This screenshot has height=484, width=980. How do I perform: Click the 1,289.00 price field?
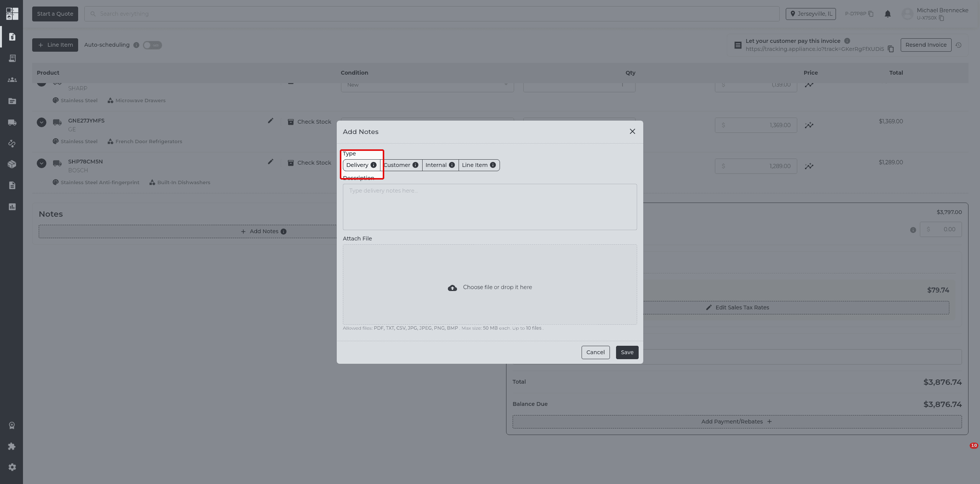[756, 166]
